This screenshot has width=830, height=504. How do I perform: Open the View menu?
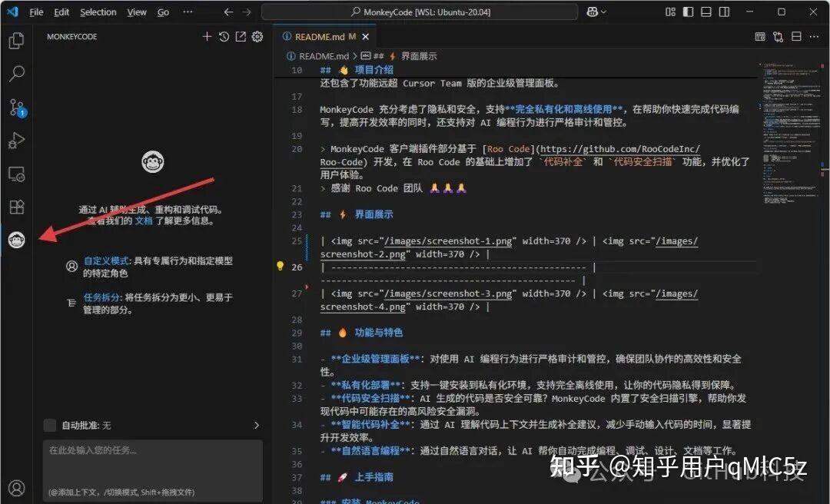click(x=136, y=12)
